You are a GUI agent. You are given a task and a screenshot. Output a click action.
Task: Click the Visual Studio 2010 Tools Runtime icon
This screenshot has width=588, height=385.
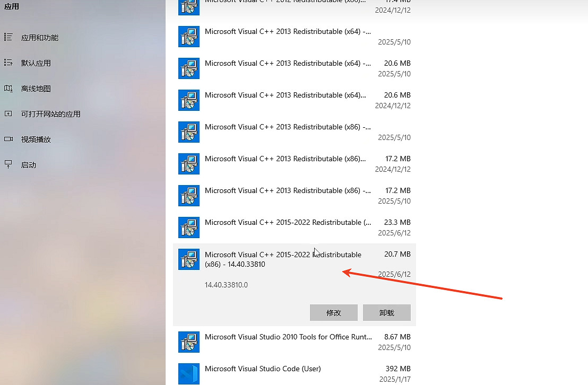tap(189, 342)
